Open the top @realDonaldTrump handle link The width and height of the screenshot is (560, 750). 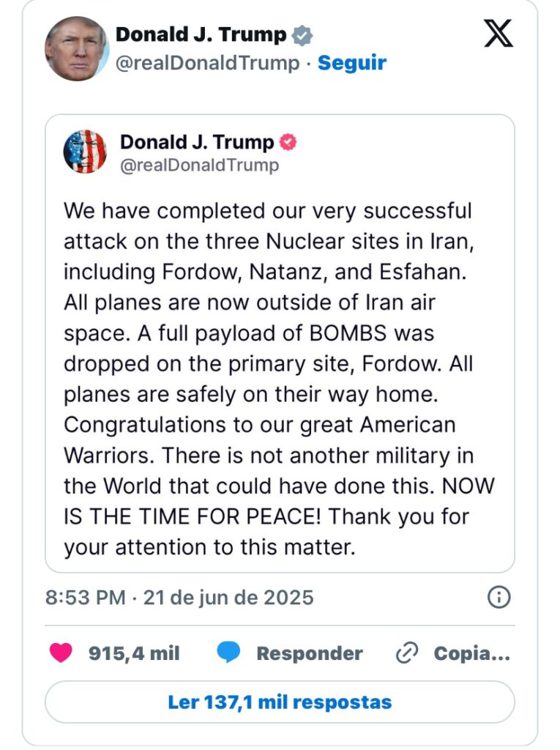click(207, 63)
